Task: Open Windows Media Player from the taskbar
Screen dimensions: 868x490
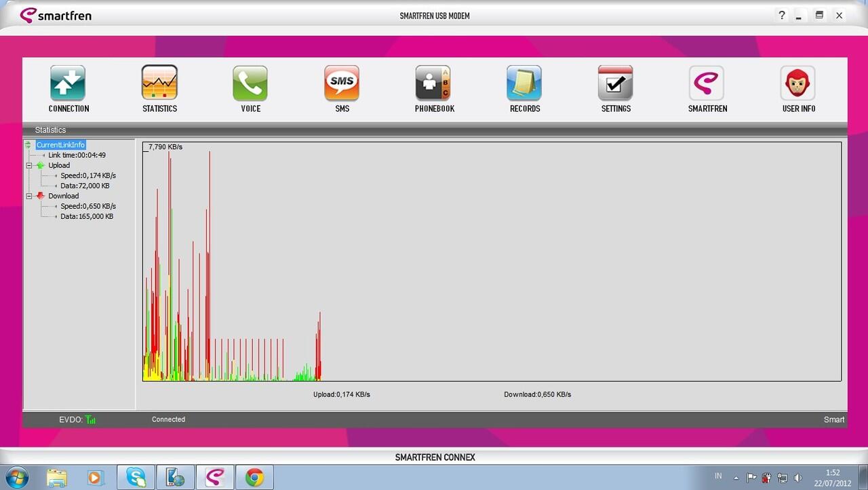Action: tap(94, 477)
